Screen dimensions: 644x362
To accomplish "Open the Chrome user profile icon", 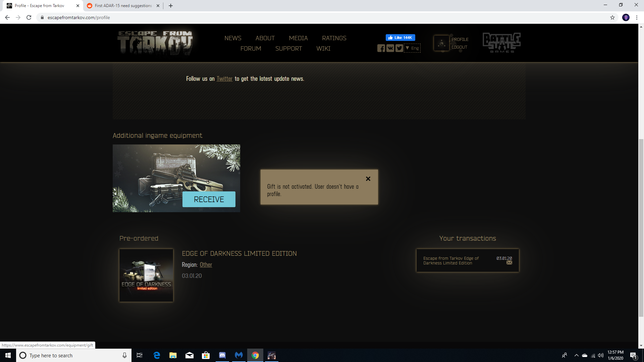I will [626, 17].
